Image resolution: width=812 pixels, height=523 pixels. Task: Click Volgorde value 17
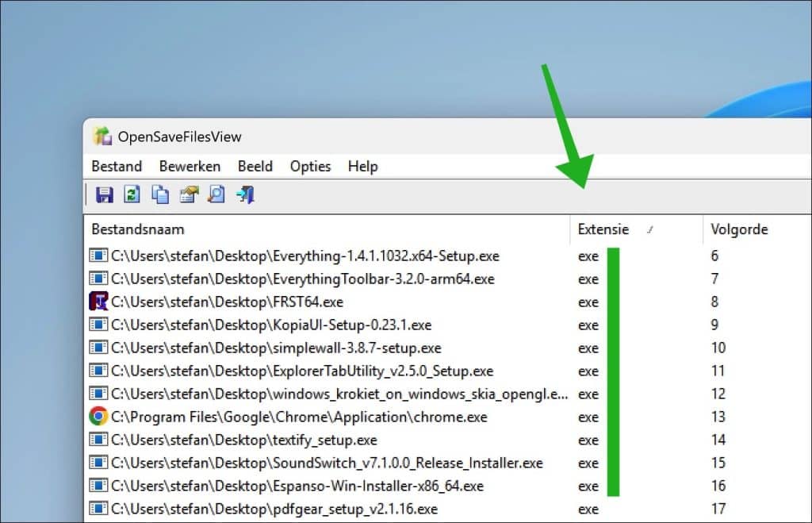click(x=718, y=509)
